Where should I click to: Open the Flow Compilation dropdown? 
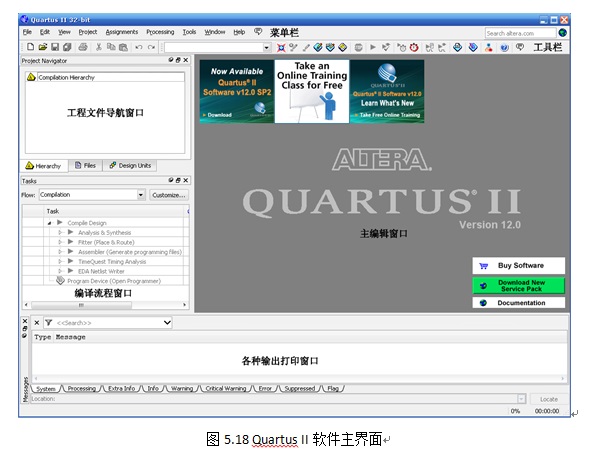point(141,195)
